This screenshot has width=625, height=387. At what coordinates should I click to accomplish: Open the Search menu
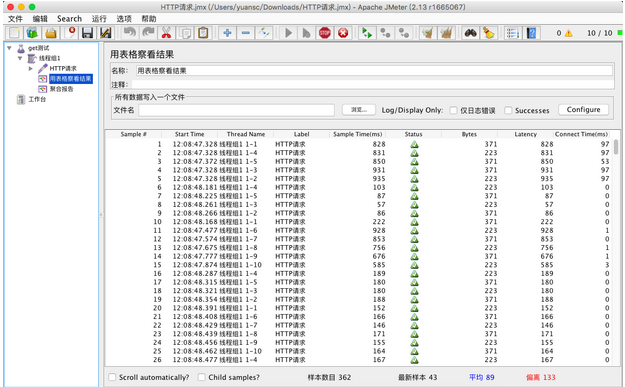69,19
